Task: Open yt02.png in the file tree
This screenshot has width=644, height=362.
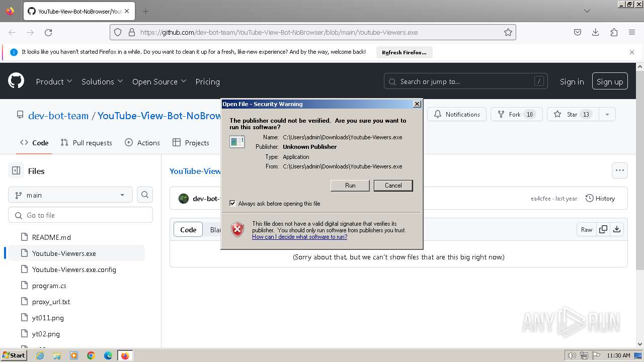Action: click(46, 334)
